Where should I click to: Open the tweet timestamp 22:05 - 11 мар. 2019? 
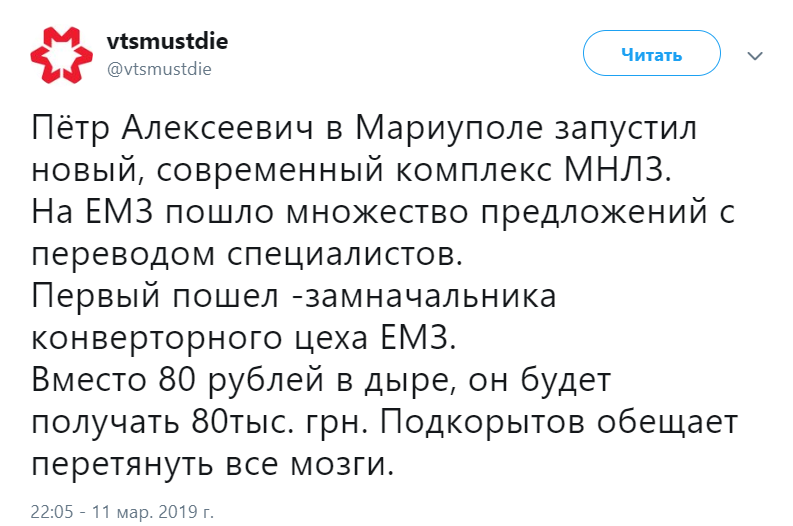(x=122, y=511)
